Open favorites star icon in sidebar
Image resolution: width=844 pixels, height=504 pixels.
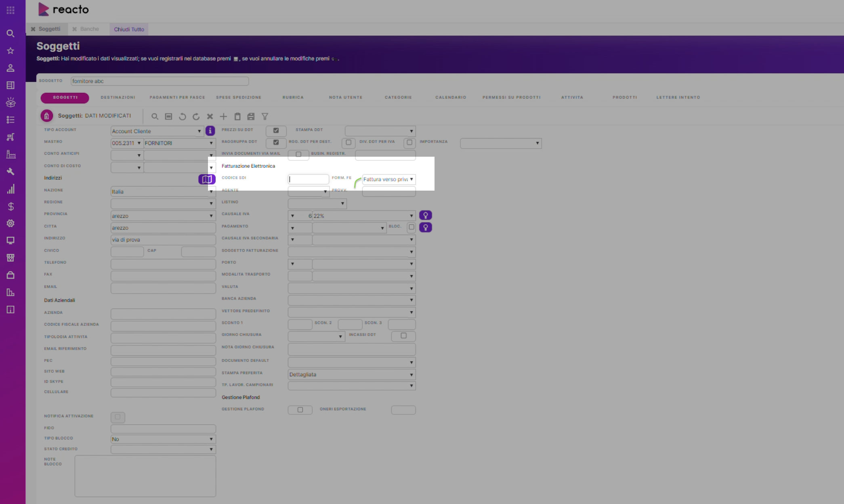[10, 51]
